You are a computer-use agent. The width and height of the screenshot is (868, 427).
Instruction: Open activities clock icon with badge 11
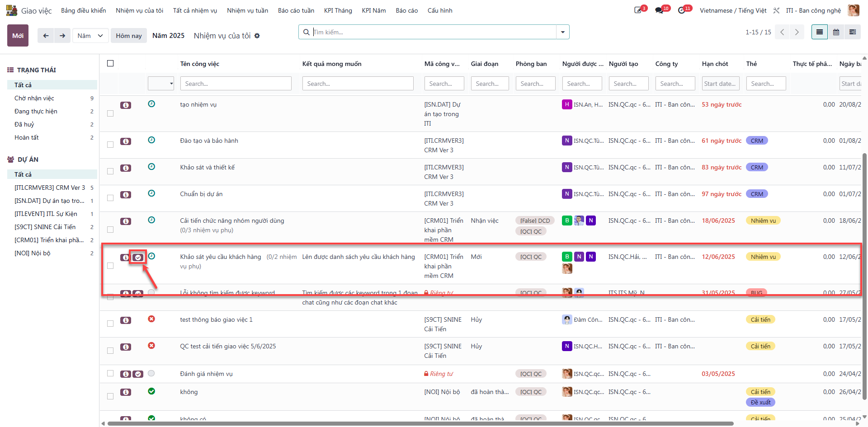pyautogui.click(x=682, y=10)
